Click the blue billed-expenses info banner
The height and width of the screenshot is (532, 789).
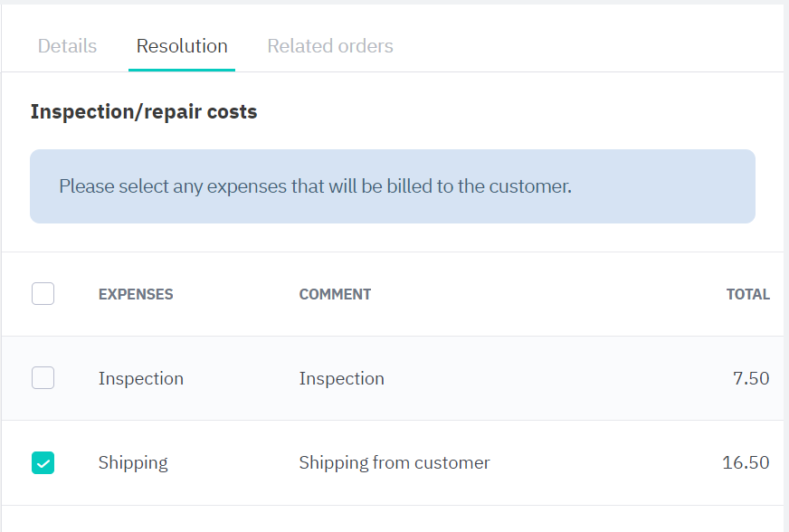tap(392, 186)
